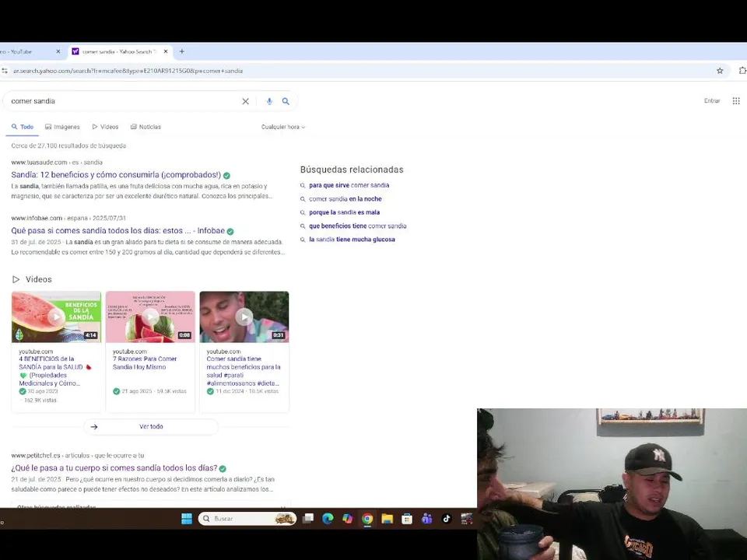Search 'comer sandia en la noche'

[345, 199]
